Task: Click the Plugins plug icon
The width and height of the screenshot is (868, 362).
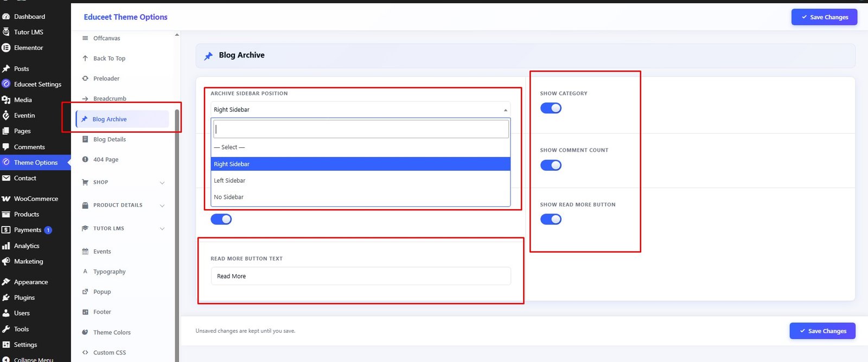Action: pyautogui.click(x=6, y=298)
